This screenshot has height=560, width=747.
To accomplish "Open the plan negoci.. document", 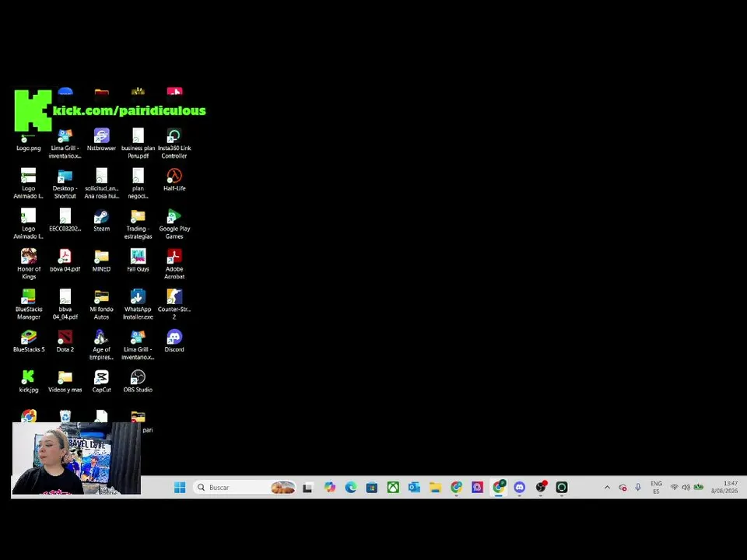I will click(x=139, y=184).
